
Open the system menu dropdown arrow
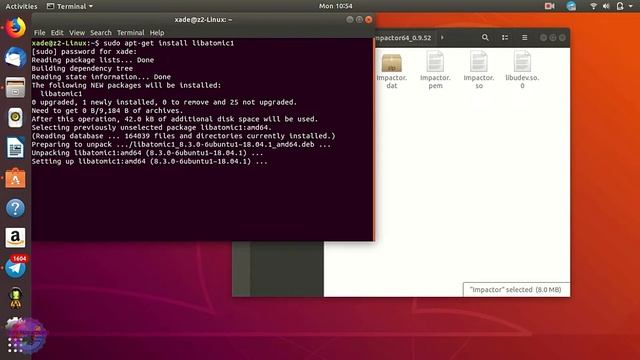[631, 6]
